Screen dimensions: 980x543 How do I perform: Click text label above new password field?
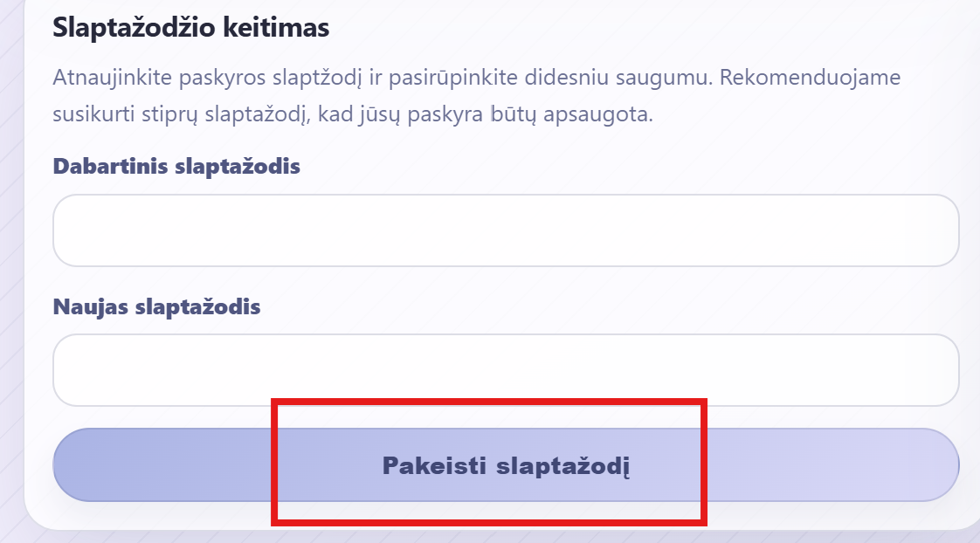[x=157, y=307]
